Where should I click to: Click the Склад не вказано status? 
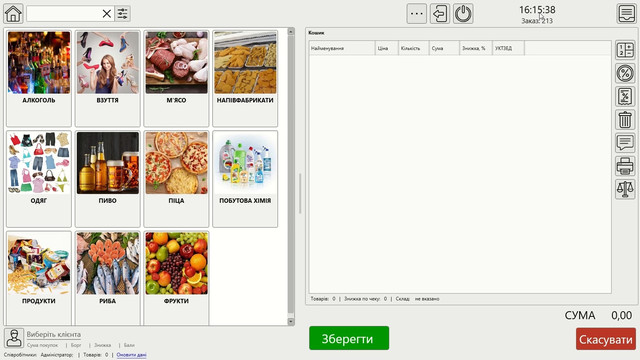(x=418, y=299)
